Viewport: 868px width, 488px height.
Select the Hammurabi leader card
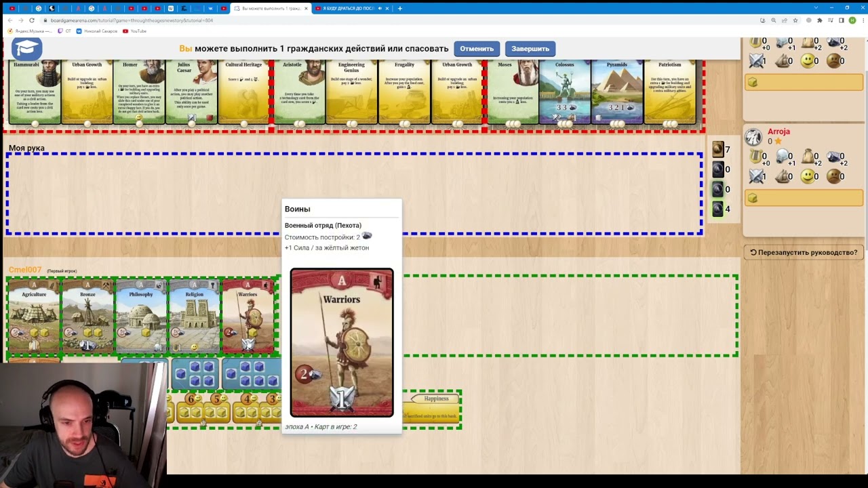[x=35, y=92]
